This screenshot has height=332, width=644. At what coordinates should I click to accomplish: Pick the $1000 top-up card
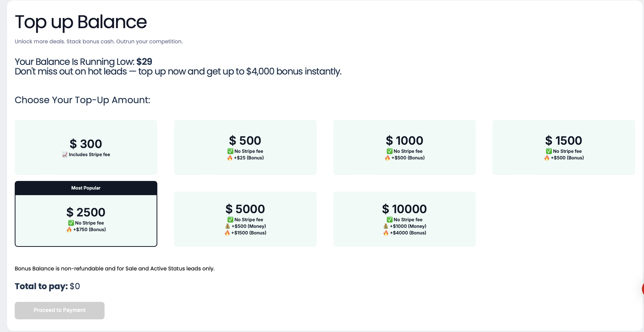point(404,147)
